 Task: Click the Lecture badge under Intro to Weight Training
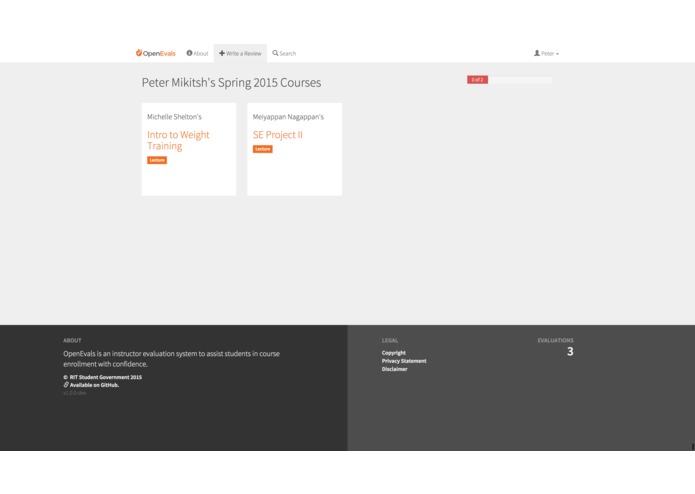[x=157, y=160]
